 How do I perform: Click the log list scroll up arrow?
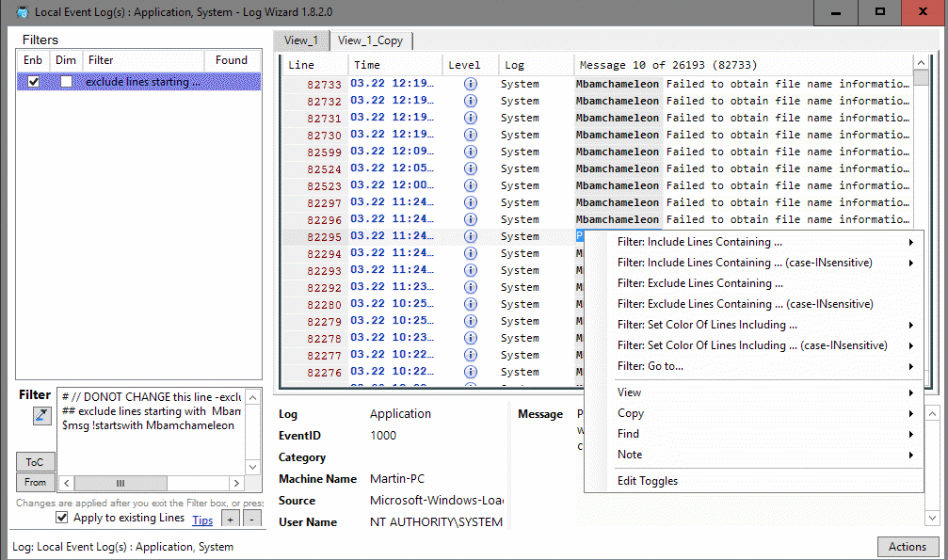[921, 62]
